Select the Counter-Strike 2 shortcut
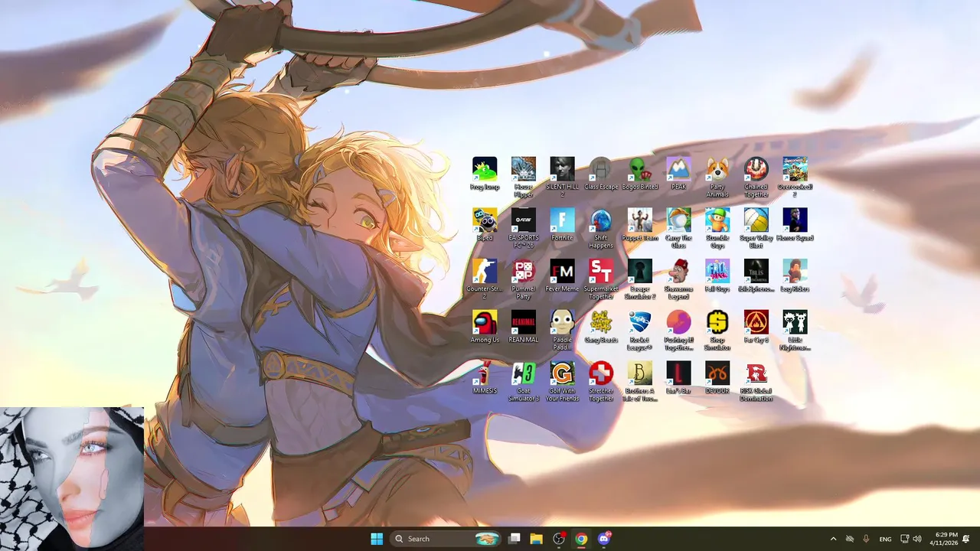This screenshot has width=980, height=551. point(485,279)
